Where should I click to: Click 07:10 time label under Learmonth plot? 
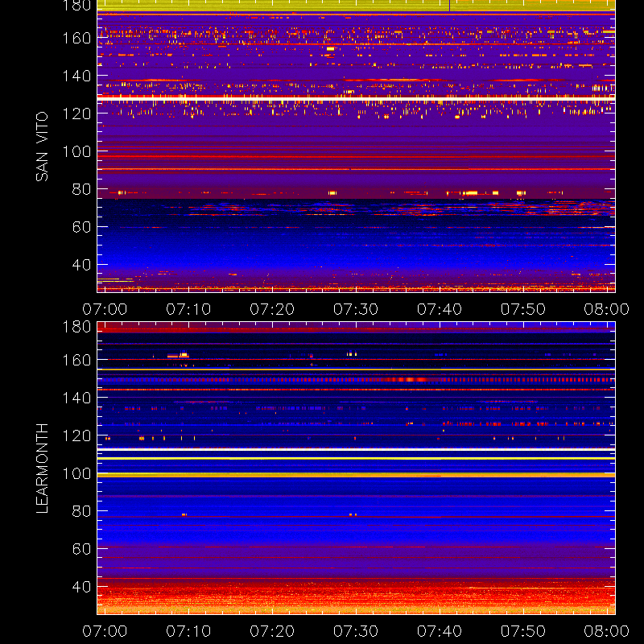(188, 631)
